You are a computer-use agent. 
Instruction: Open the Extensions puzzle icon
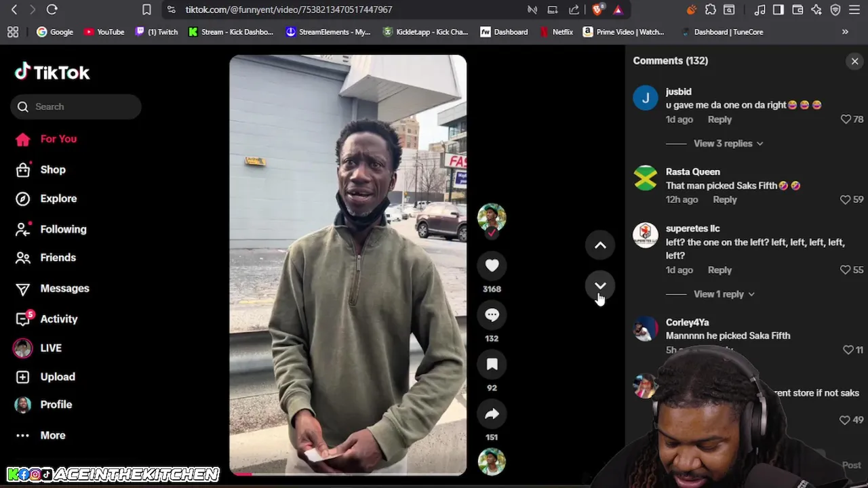pyautogui.click(x=711, y=9)
